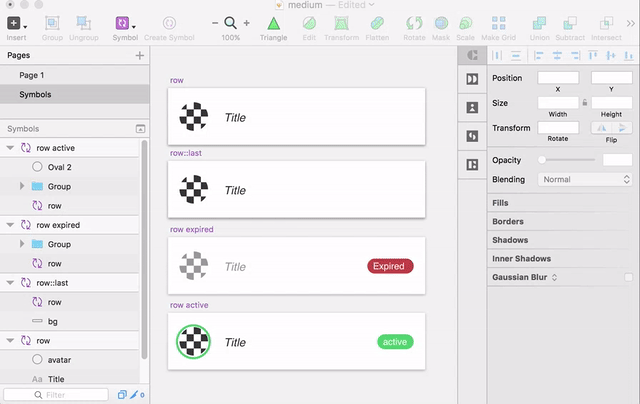Collapse the row active symbol
The image size is (640, 404).
coord(10,148)
